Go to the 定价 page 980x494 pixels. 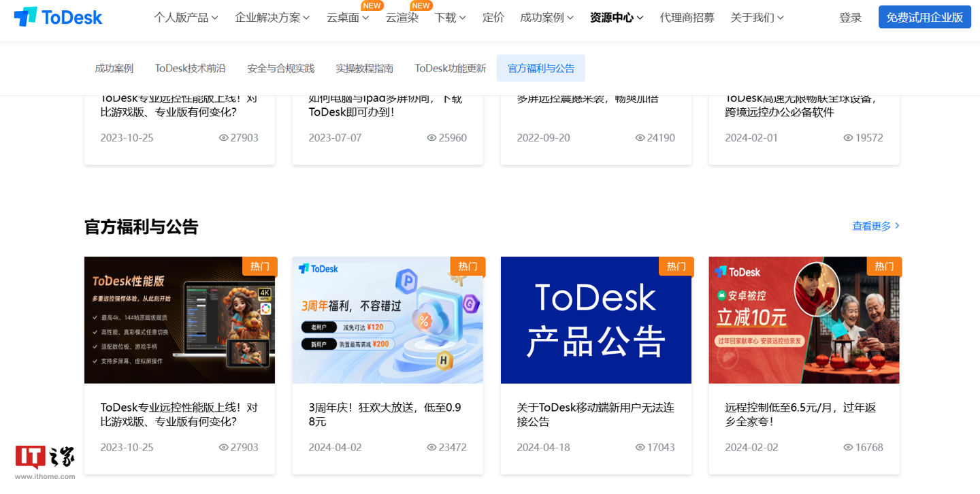pos(493,18)
